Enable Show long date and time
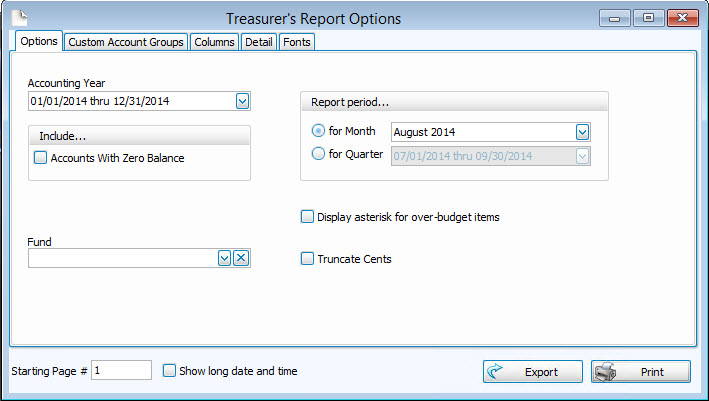This screenshot has height=401, width=709. pyautogui.click(x=169, y=371)
